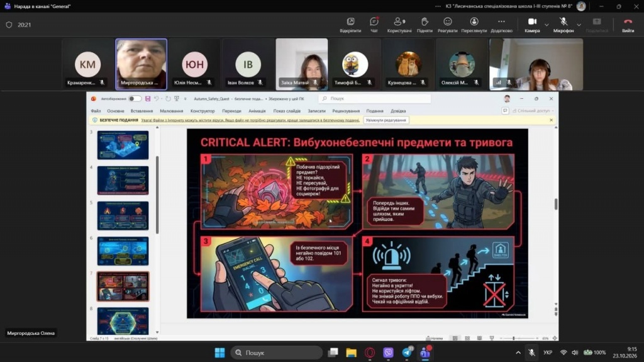Screen dimensions: 644x362
Task: Click Увімкнути редагування button
Action: (386, 120)
